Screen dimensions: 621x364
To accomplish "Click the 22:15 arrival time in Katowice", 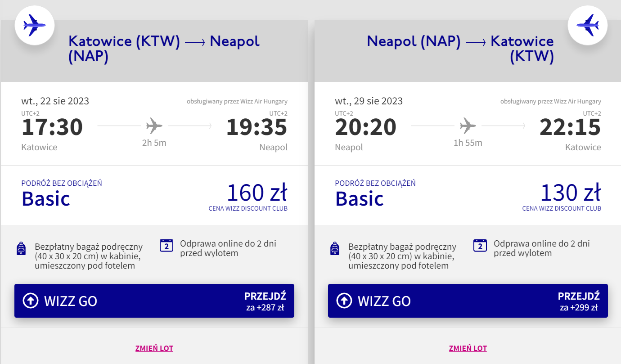I will coord(570,127).
